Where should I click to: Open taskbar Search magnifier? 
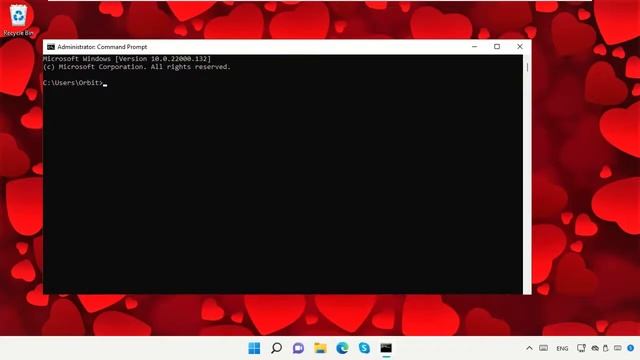click(276, 348)
